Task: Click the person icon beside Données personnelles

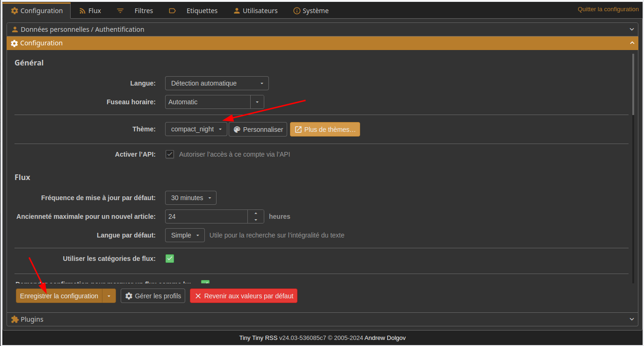Action: click(15, 29)
